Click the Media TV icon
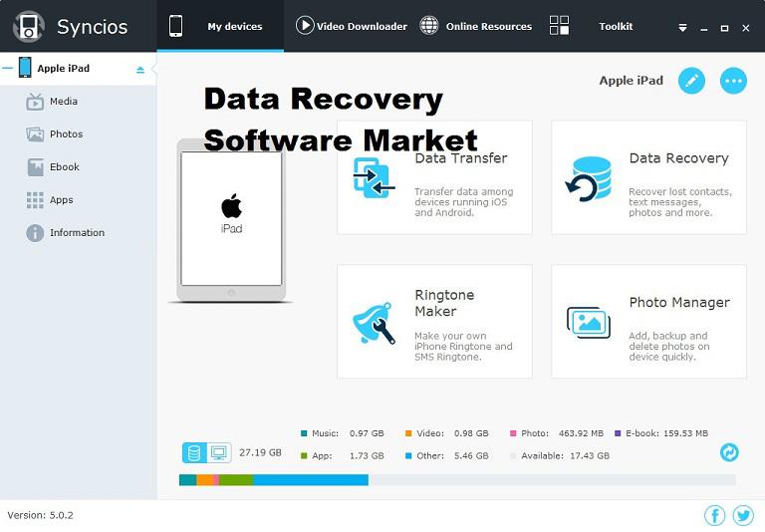The height and width of the screenshot is (532, 765). tap(35, 102)
